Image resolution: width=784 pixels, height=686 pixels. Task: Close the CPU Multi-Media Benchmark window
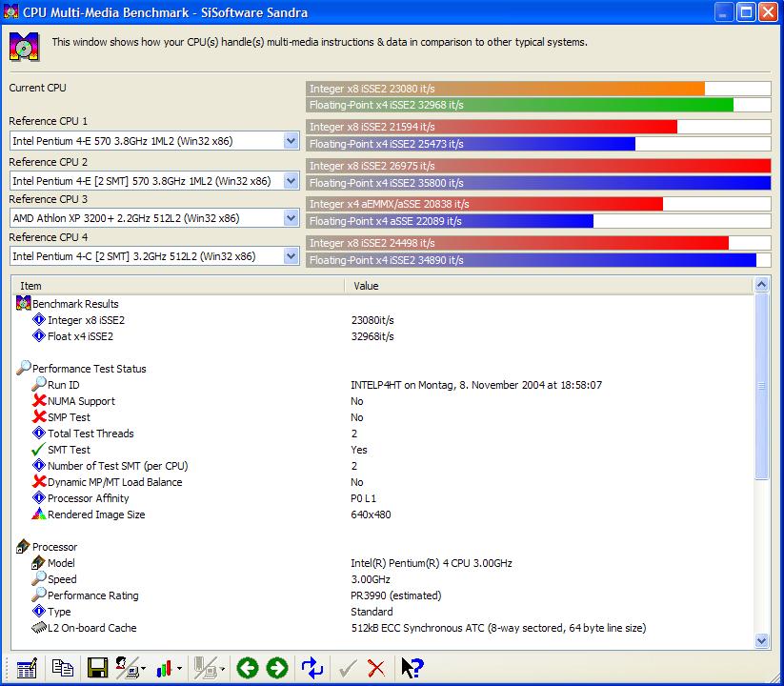point(769,12)
